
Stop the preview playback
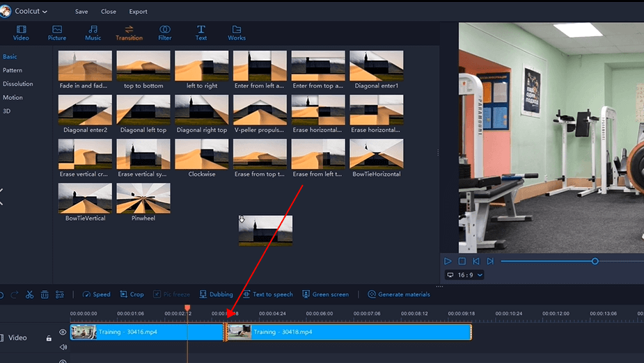coord(462,261)
